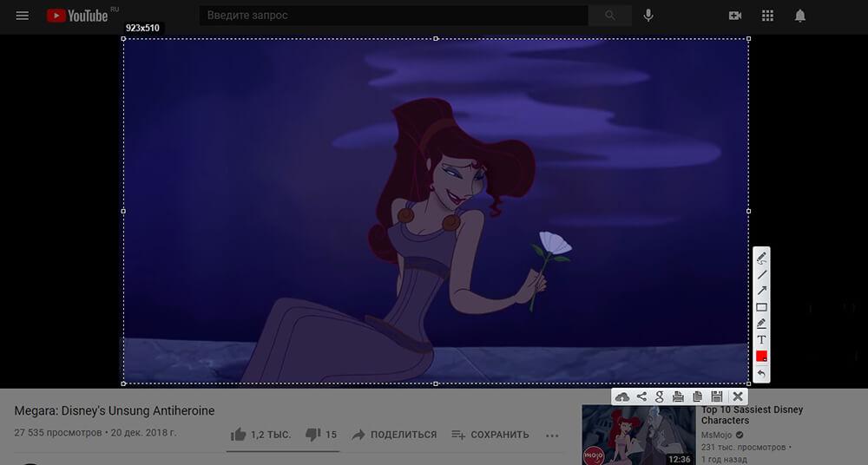Select the Lightshot text tool
The height and width of the screenshot is (465, 868).
click(x=761, y=340)
